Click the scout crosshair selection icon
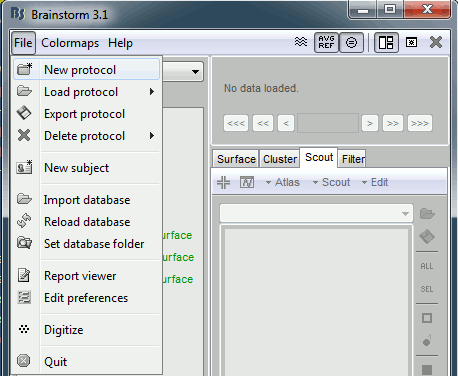458x376 pixels. pos(223,182)
